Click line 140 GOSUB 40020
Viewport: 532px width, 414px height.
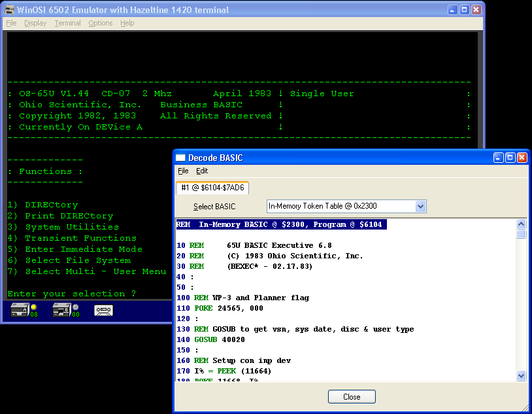coord(210,339)
